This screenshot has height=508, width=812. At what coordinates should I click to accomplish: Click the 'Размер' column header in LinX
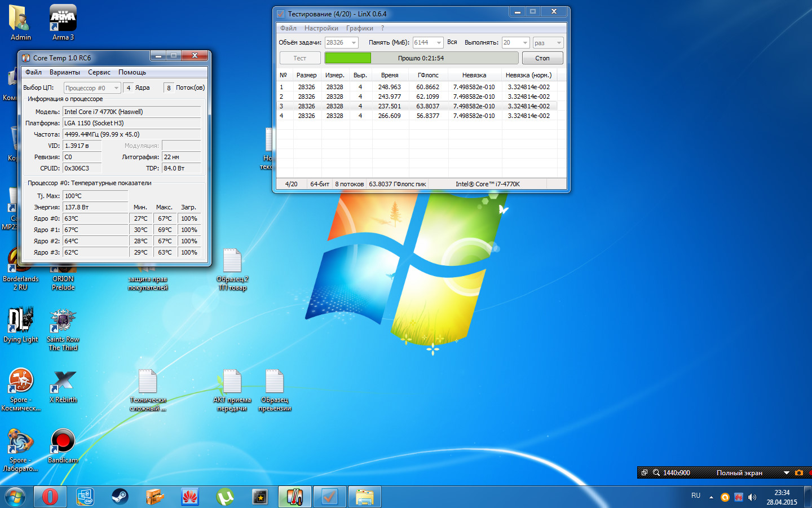[x=307, y=75]
